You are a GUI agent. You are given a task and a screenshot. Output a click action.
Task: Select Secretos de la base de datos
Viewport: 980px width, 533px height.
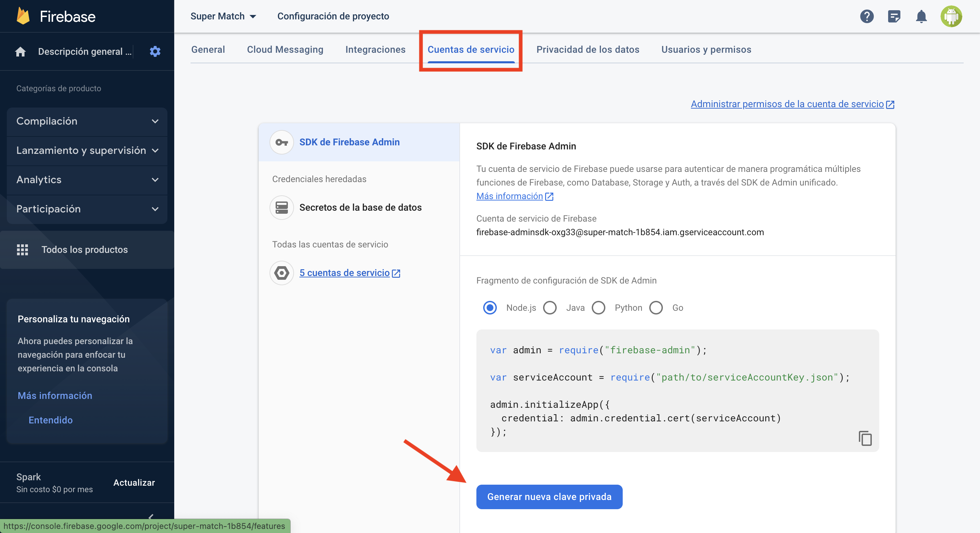click(360, 207)
